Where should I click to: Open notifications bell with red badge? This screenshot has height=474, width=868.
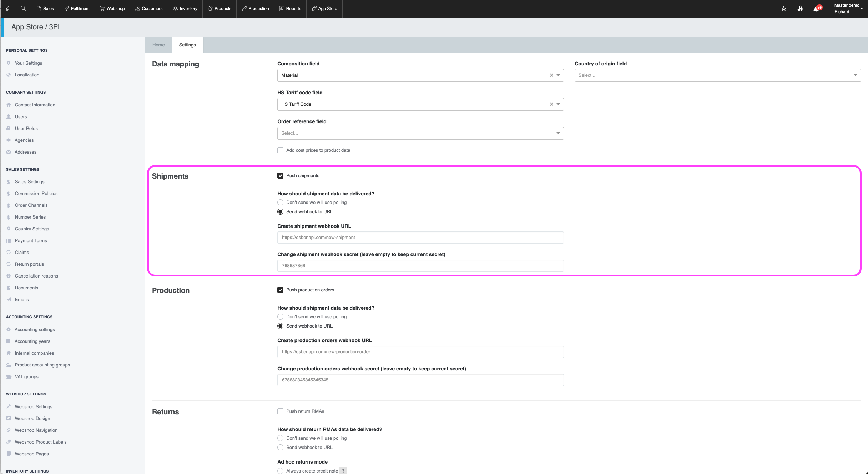pos(816,9)
